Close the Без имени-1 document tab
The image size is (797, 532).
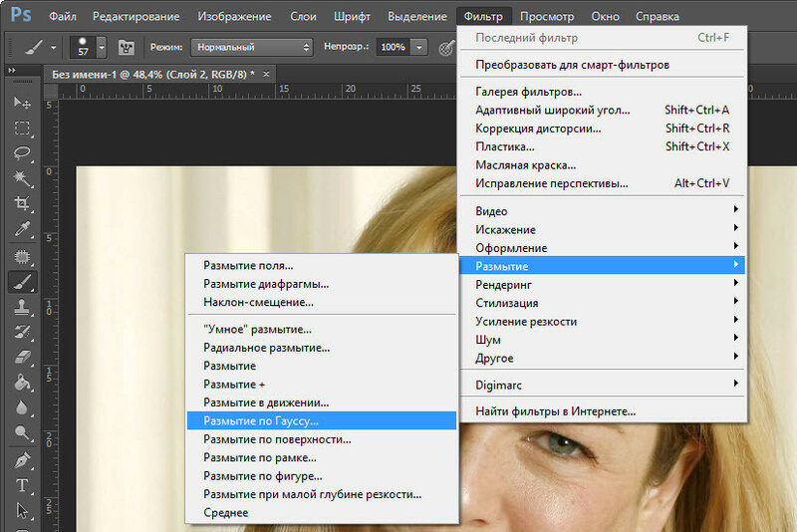(266, 74)
